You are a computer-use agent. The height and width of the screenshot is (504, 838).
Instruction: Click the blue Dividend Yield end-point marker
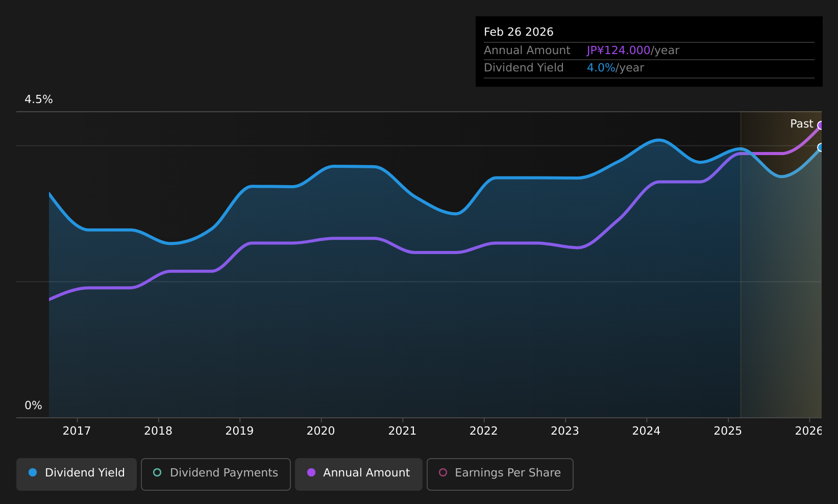click(x=821, y=147)
